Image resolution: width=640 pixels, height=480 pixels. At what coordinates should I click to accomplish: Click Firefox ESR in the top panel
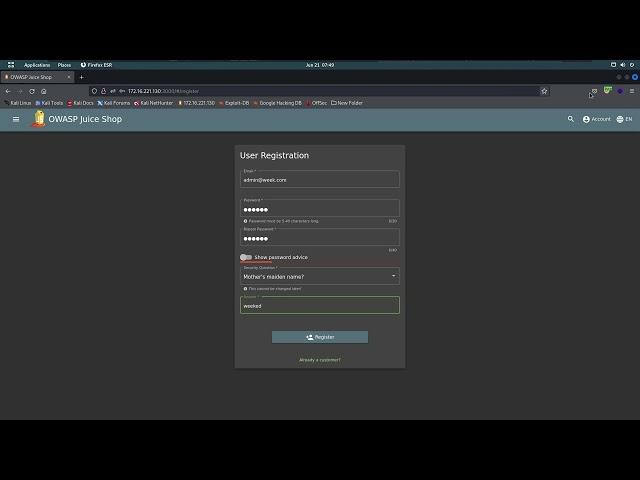[x=96, y=65]
